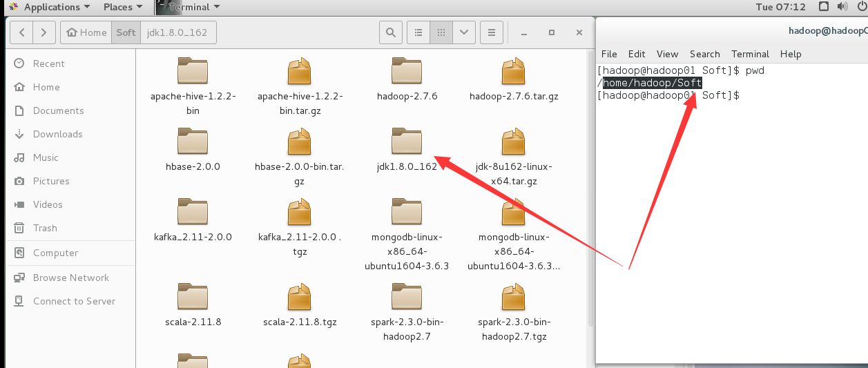This screenshot has width=868, height=368.
Task: Open the terminal View menu
Action: click(667, 54)
